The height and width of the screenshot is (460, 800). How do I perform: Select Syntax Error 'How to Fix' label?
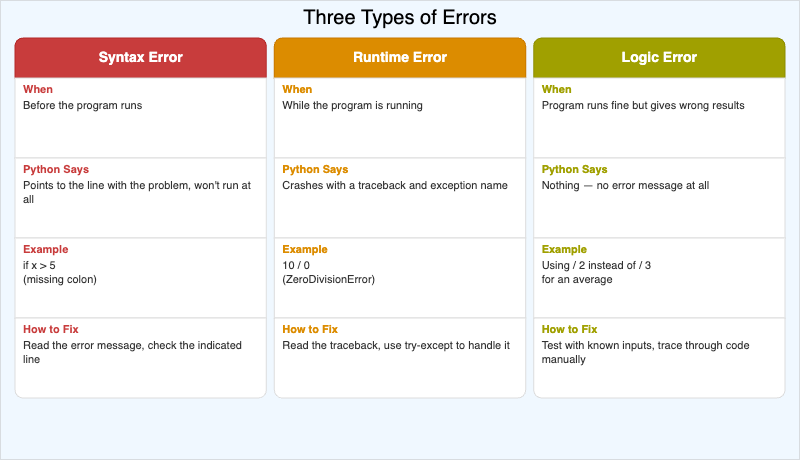(51, 330)
